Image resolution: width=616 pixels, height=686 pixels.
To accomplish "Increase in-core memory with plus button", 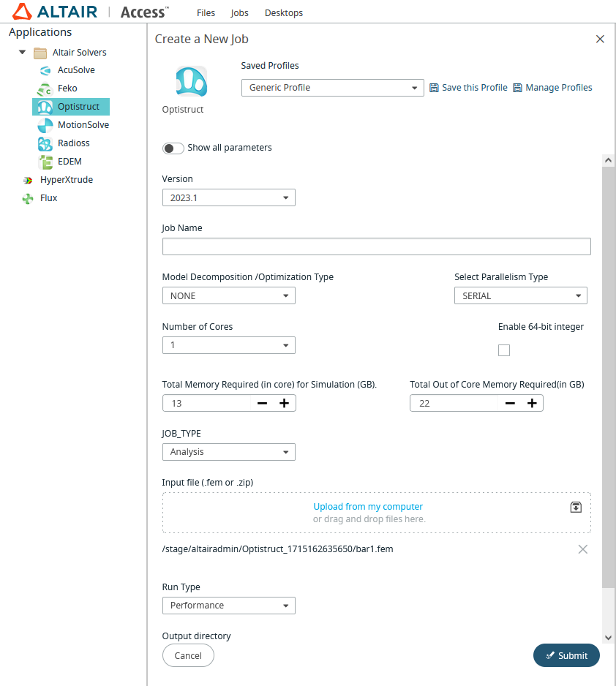I will pyautogui.click(x=285, y=403).
